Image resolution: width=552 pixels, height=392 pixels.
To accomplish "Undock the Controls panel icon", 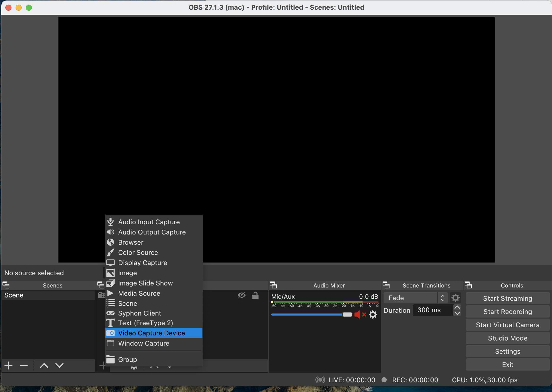I will [468, 285].
